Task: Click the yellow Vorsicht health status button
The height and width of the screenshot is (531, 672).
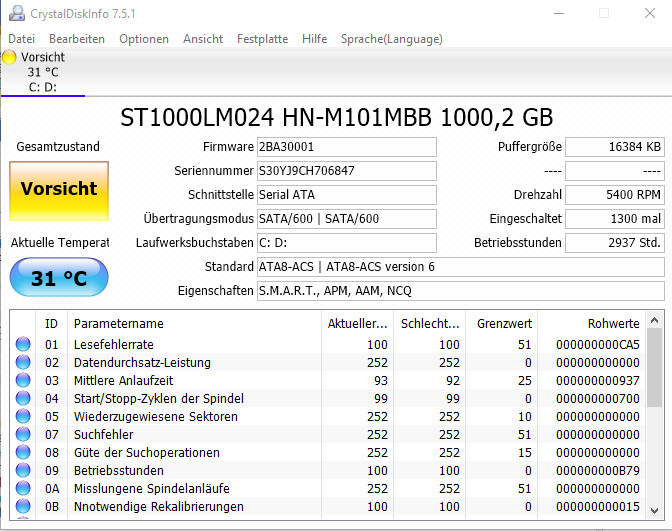Action: 59,191
